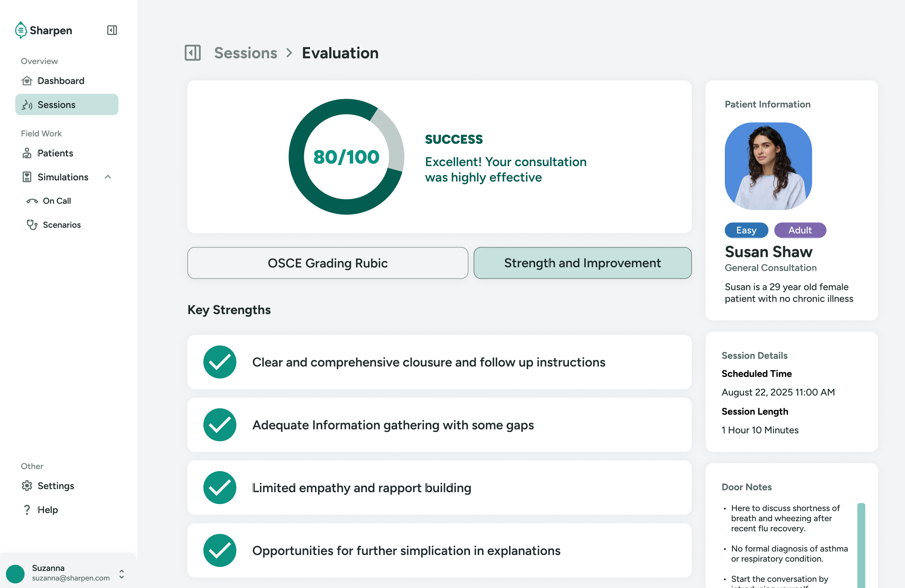Switch to OSCE Grading Rubic tab
The width and height of the screenshot is (905, 588).
pos(327,263)
